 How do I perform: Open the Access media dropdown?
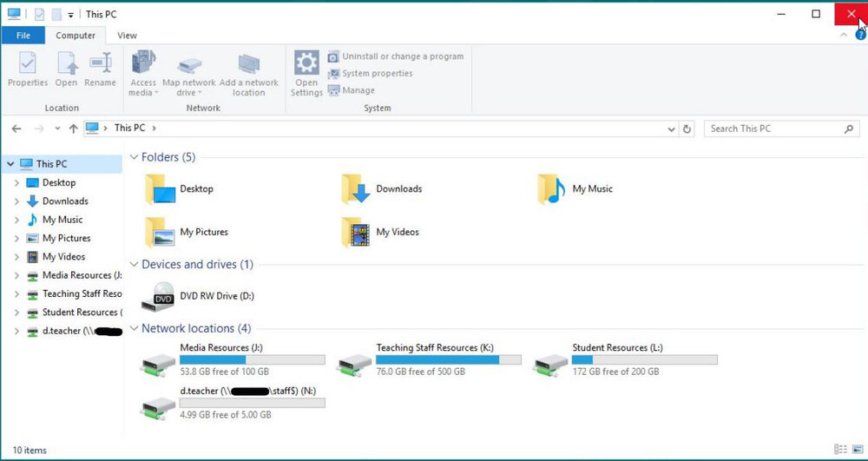(x=143, y=74)
